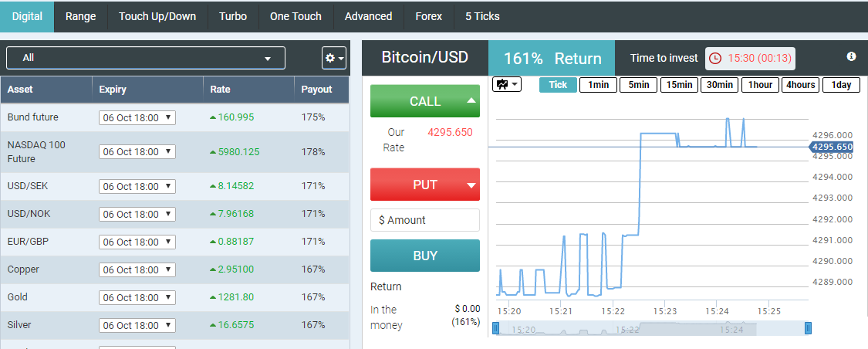Image resolution: width=868 pixels, height=349 pixels.
Task: Click the $ Amount input field
Action: pos(425,220)
